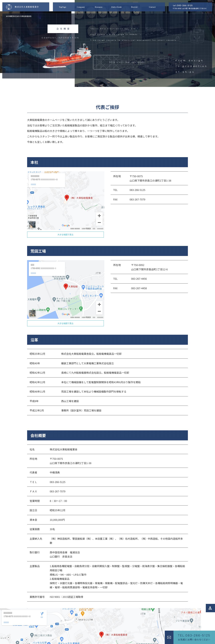The width and height of the screenshot is (215, 644).
Task: Click 堀越公園 park marker on bottom map
Action: (153, 610)
